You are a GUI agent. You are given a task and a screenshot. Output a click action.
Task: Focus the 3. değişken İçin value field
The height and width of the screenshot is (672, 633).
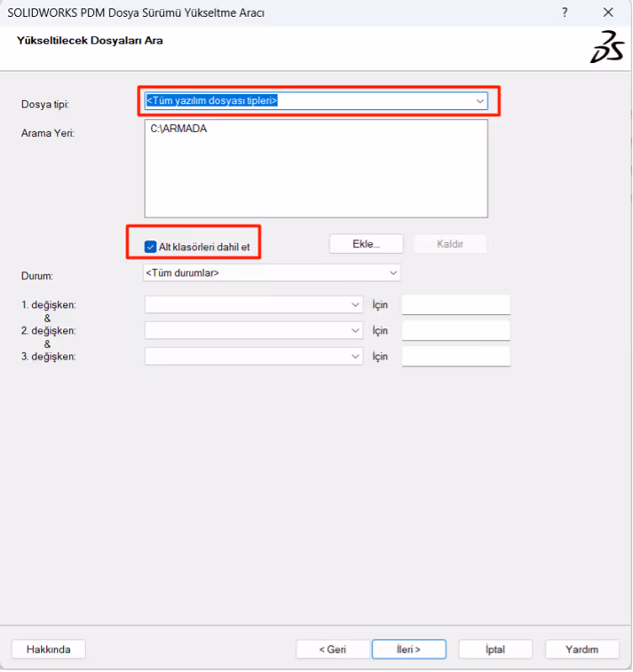[x=456, y=356]
